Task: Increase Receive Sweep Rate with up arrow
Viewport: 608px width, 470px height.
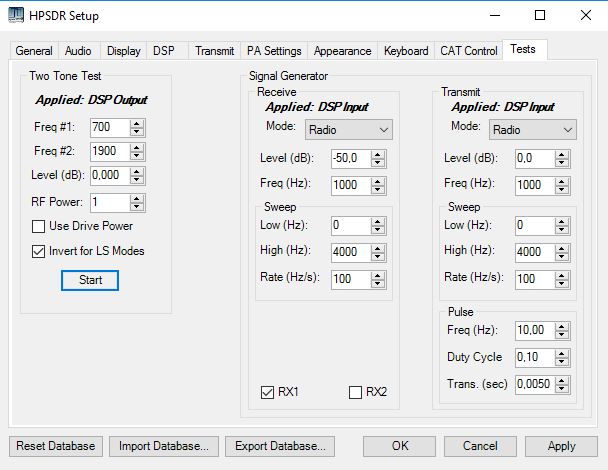Action: click(x=378, y=276)
